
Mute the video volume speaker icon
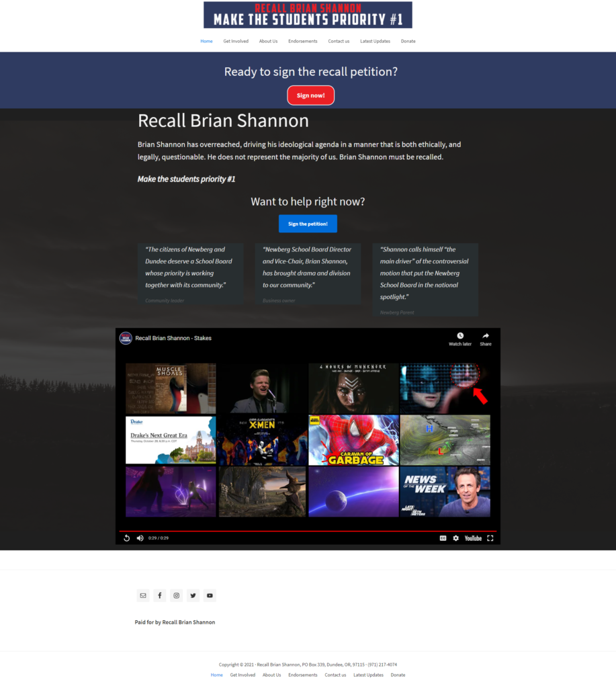(x=140, y=538)
